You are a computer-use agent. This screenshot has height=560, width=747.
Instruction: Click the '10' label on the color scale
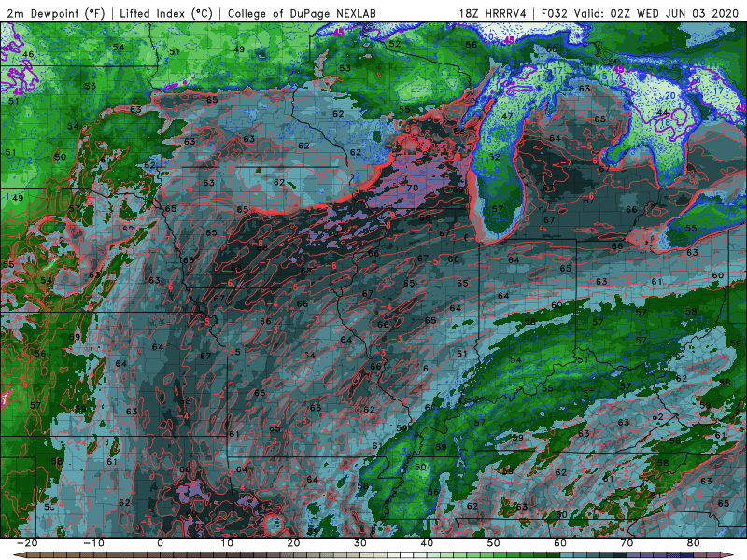[227, 543]
